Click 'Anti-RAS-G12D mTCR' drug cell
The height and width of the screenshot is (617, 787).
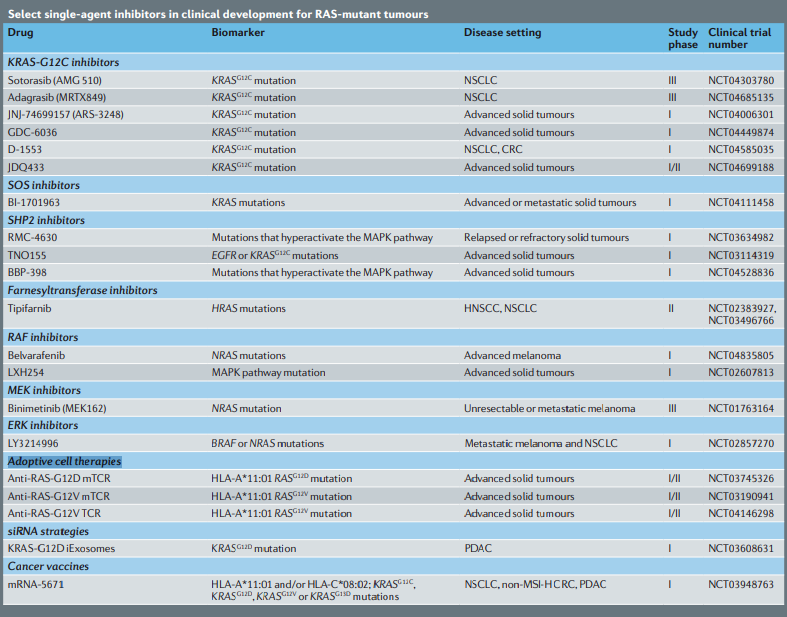tap(59, 478)
